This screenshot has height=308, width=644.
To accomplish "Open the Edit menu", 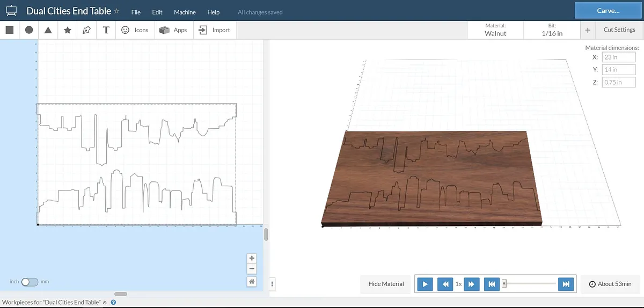I will click(x=157, y=12).
